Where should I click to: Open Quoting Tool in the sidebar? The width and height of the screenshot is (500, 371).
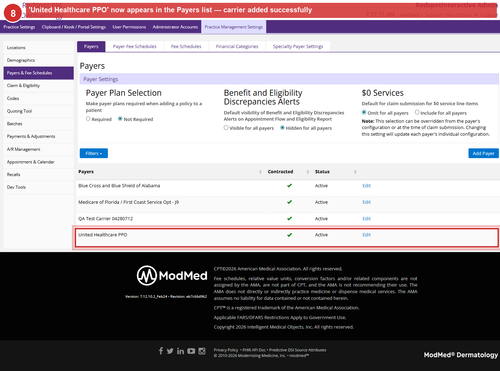pos(39,111)
